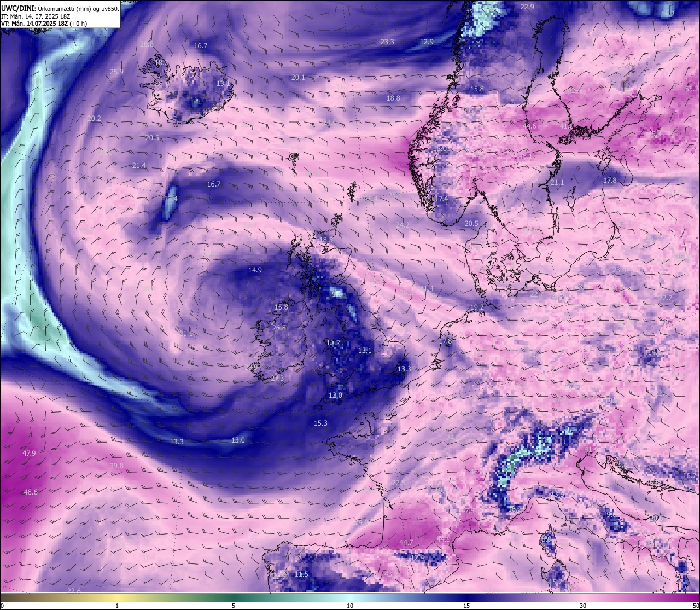Image resolution: width=700 pixels, height=610 pixels.
Task: Click the 48.6 value label
Action: tap(31, 492)
